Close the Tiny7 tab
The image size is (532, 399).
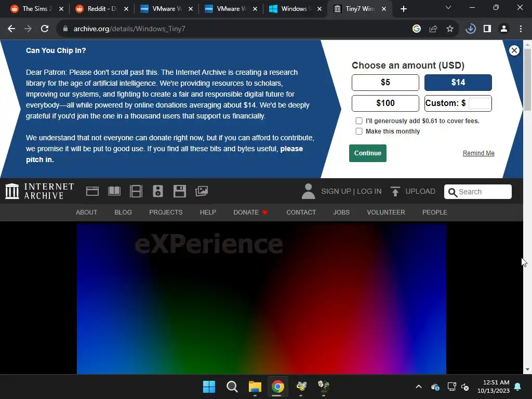[384, 9]
